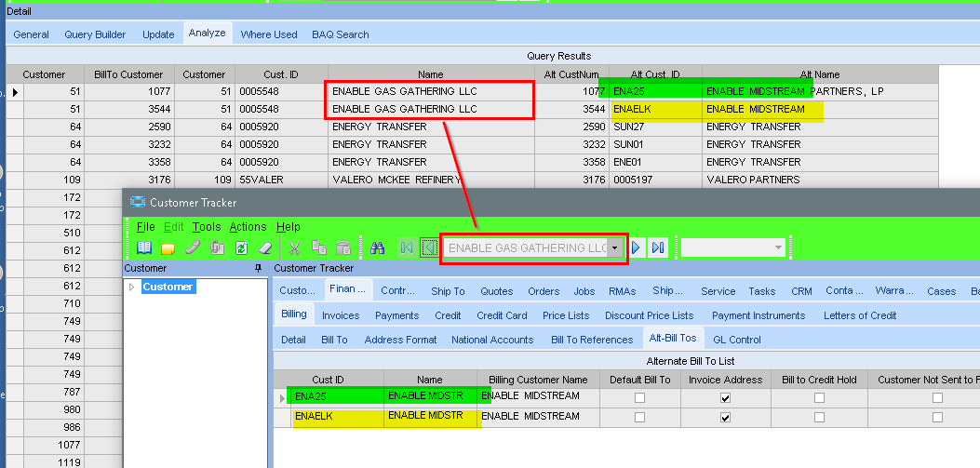The image size is (980, 468).
Task: Click the open-book icon in Customer Tracker toolbar
Action: coord(144,248)
